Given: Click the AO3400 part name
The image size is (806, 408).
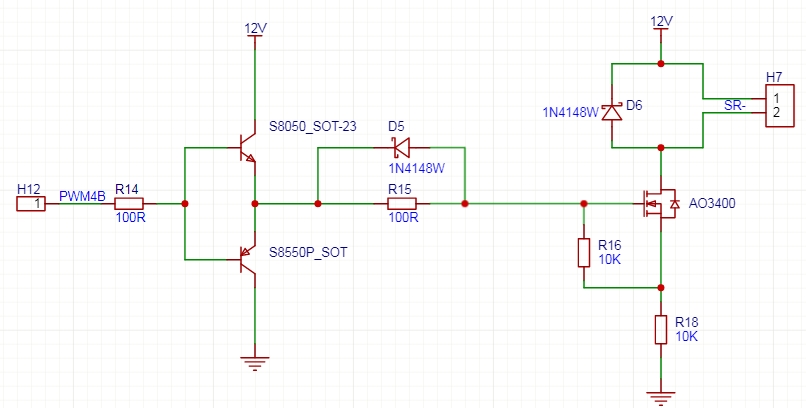Looking at the screenshot, I should point(712,203).
